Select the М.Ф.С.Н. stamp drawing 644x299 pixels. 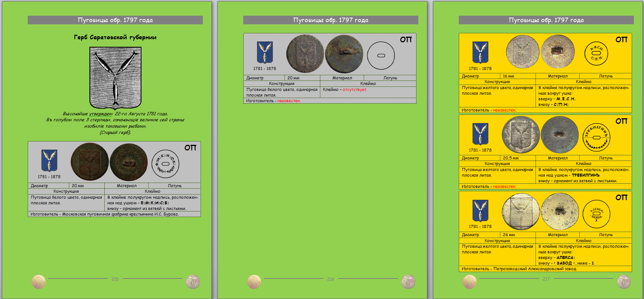click(x=596, y=53)
